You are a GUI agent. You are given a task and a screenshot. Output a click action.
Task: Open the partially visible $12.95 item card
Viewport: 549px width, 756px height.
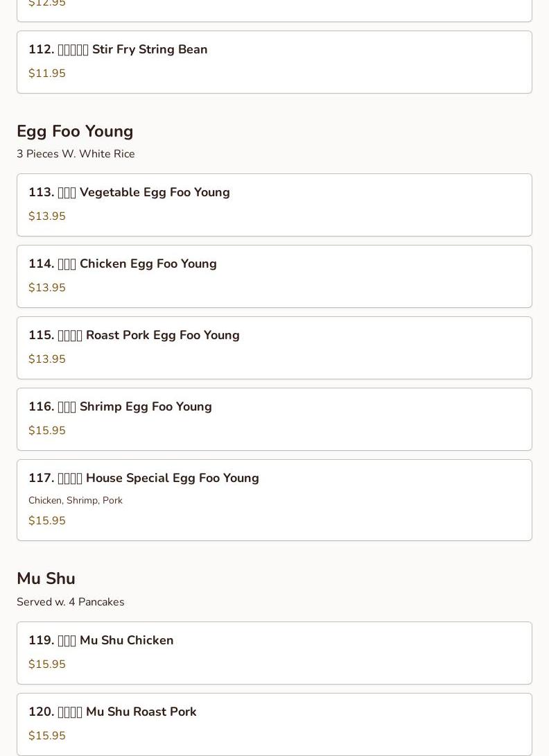tap(274, 10)
